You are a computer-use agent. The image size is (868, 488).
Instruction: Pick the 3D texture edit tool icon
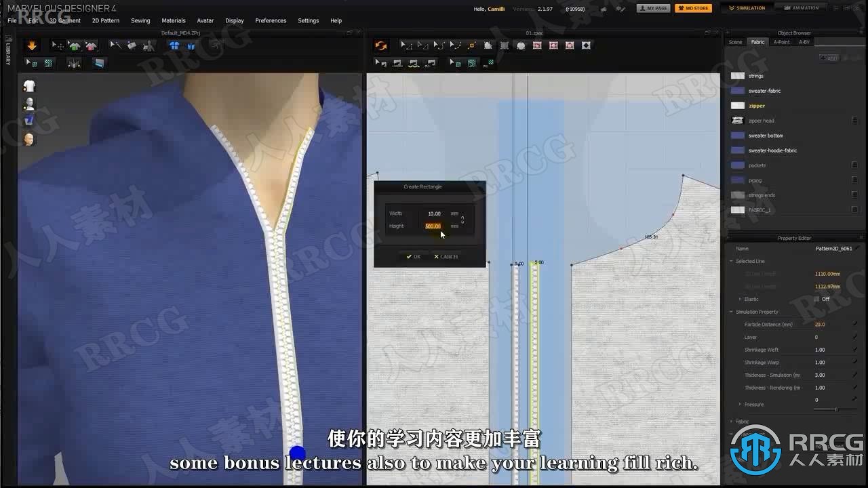click(x=32, y=62)
